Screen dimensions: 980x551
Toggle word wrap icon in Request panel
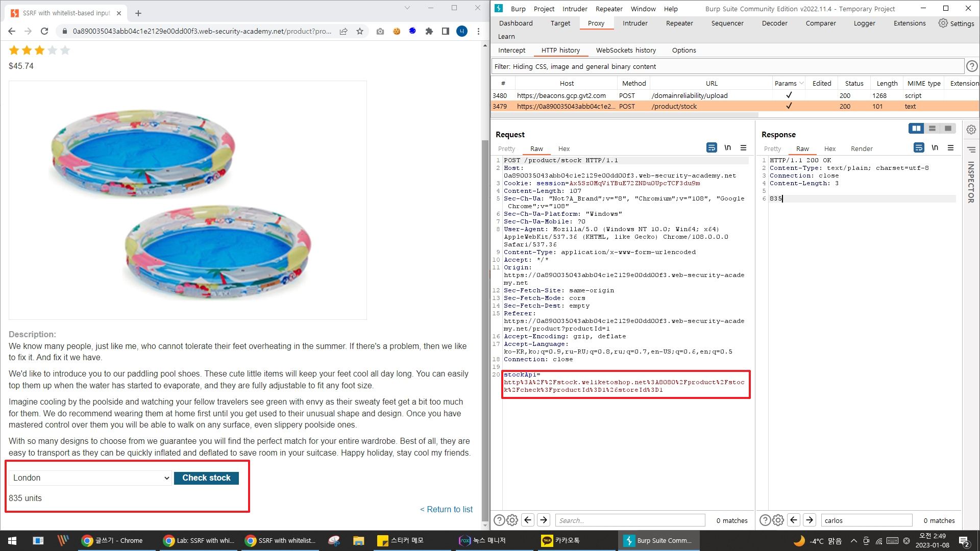(711, 148)
